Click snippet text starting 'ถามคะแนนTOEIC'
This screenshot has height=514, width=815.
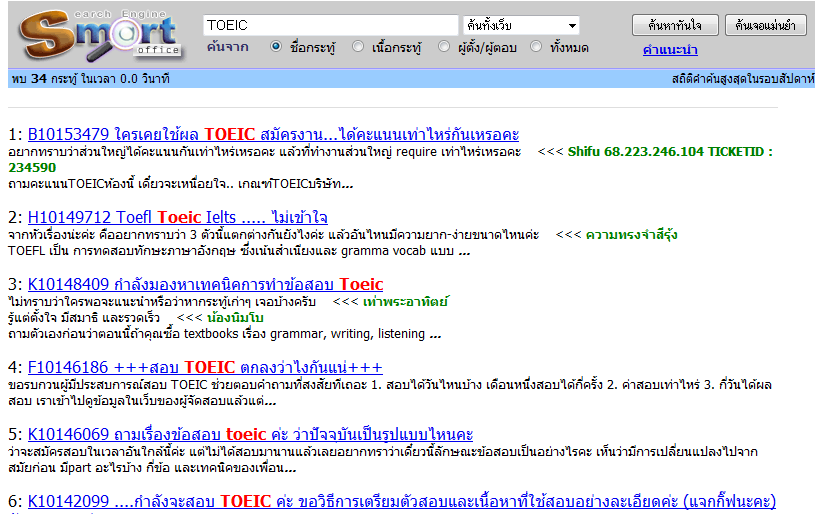(181, 184)
